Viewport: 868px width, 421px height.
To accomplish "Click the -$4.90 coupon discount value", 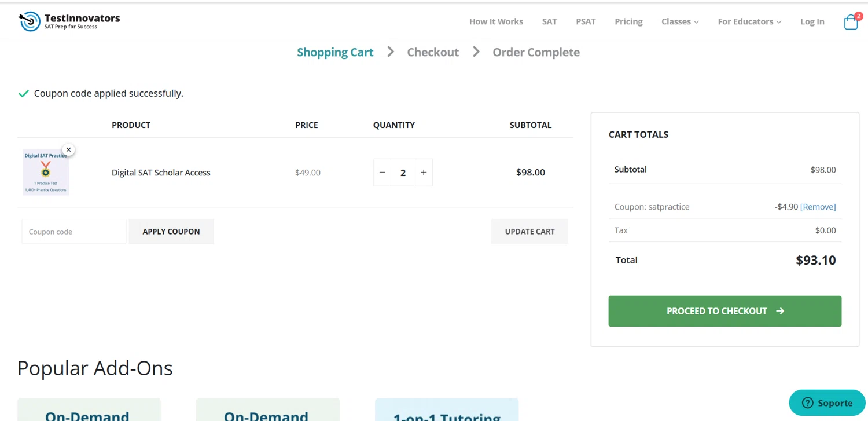I will pos(786,207).
